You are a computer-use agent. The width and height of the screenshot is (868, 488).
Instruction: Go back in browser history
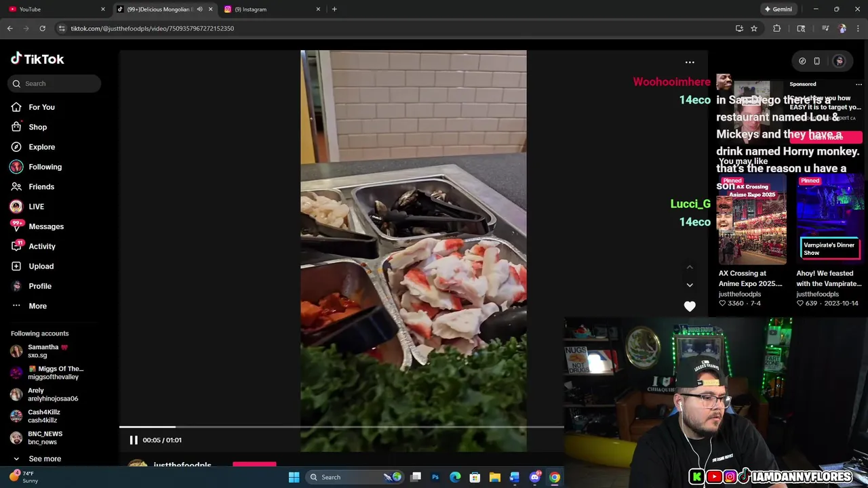tap(10, 28)
